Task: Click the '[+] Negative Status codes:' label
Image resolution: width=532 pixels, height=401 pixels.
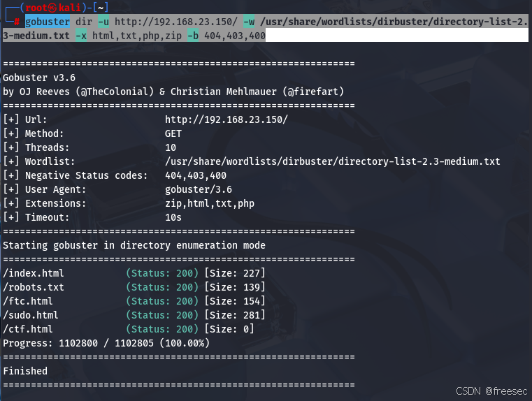Action: pyautogui.click(x=76, y=175)
